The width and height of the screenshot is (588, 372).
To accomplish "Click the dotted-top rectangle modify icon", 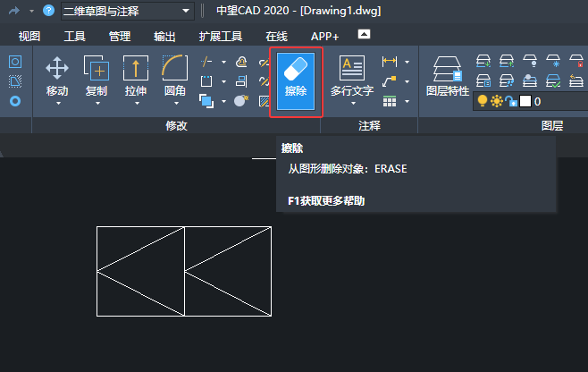I will [x=206, y=81].
